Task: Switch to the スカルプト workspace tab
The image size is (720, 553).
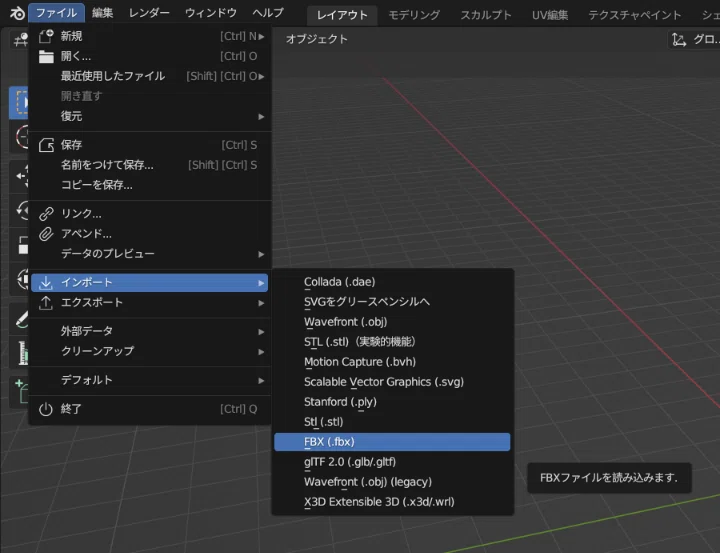Action: [x=485, y=15]
